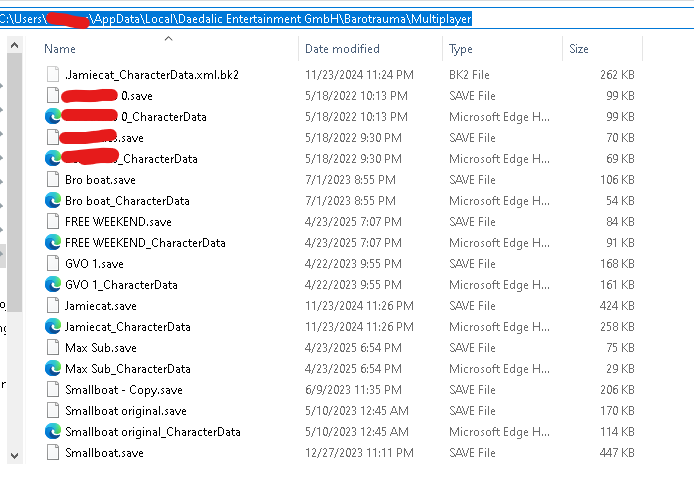Click the 12/27/2023 11:11 PM date cell
Screen dimensions: 694x477
point(359,453)
